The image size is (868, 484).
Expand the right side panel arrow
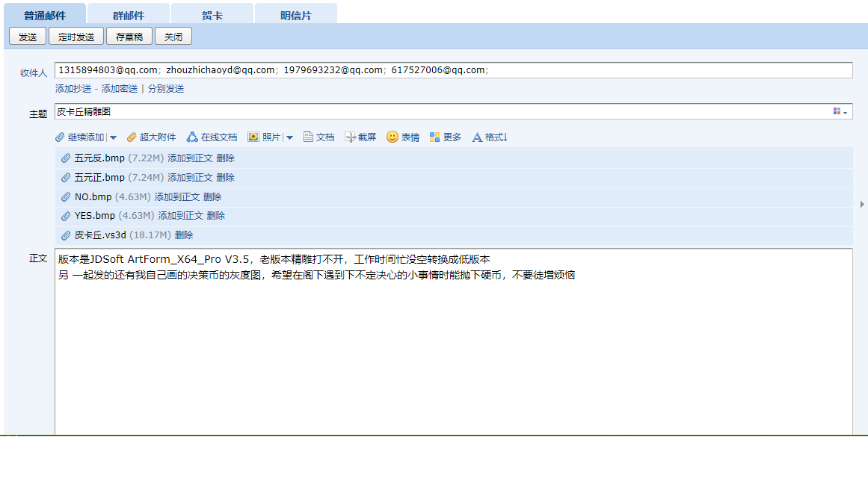(862, 204)
